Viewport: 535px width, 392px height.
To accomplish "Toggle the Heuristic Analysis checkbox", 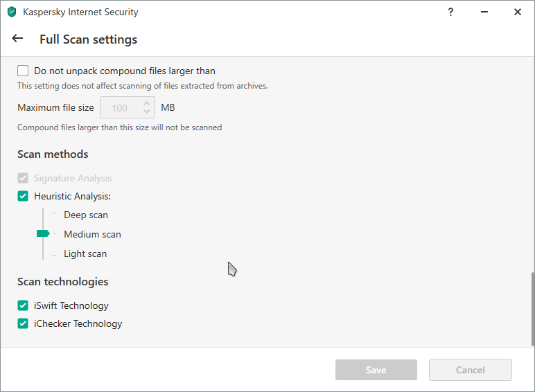I will (x=23, y=196).
